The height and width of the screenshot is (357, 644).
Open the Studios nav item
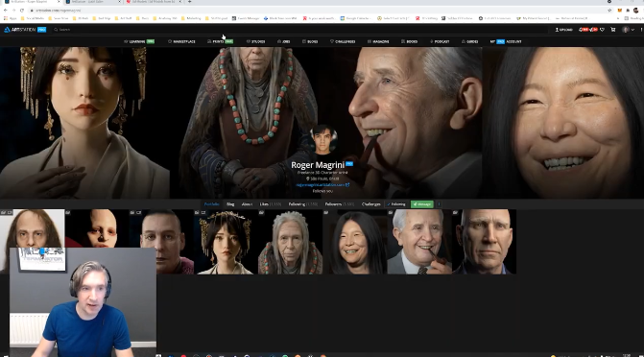tap(255, 41)
